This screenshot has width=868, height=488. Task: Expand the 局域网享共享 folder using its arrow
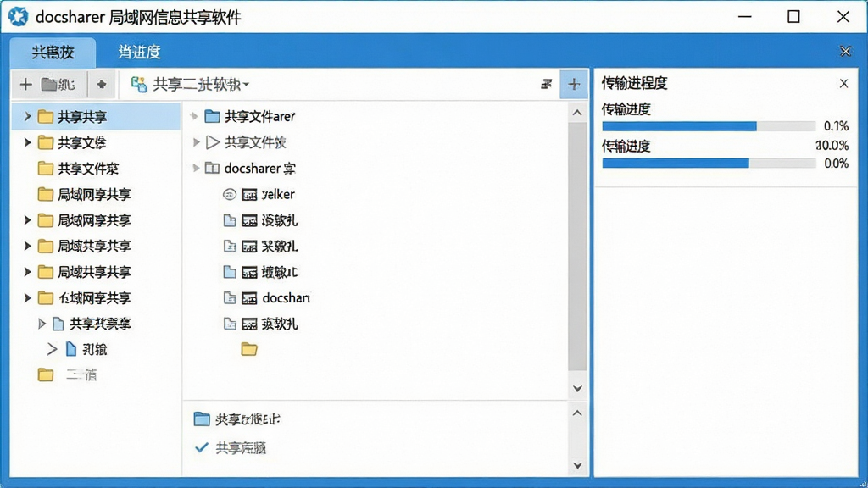click(27, 220)
